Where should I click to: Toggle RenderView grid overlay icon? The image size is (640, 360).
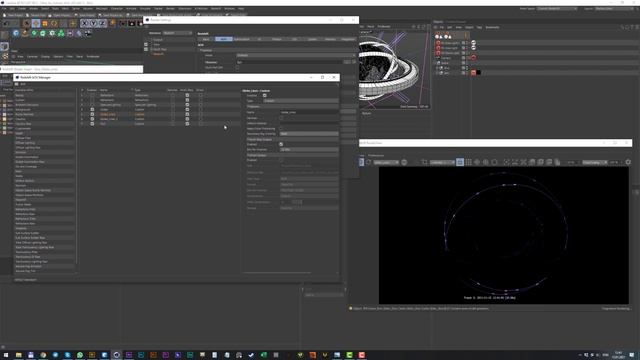click(x=469, y=162)
